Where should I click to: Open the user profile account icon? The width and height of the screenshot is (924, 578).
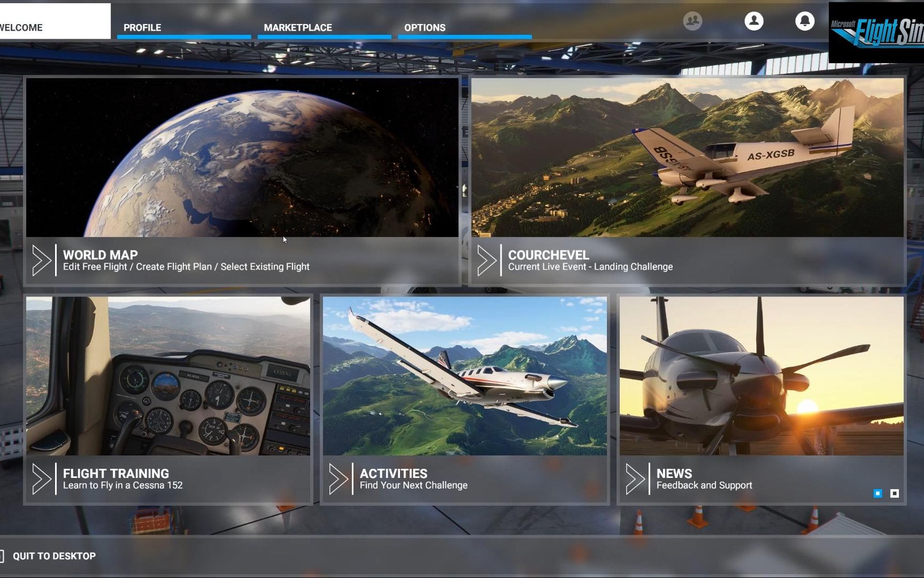(x=754, y=21)
